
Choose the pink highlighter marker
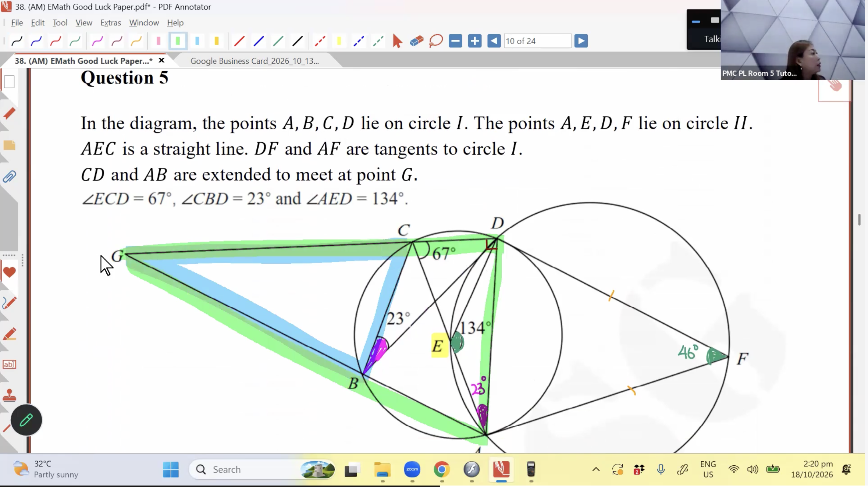click(x=159, y=41)
